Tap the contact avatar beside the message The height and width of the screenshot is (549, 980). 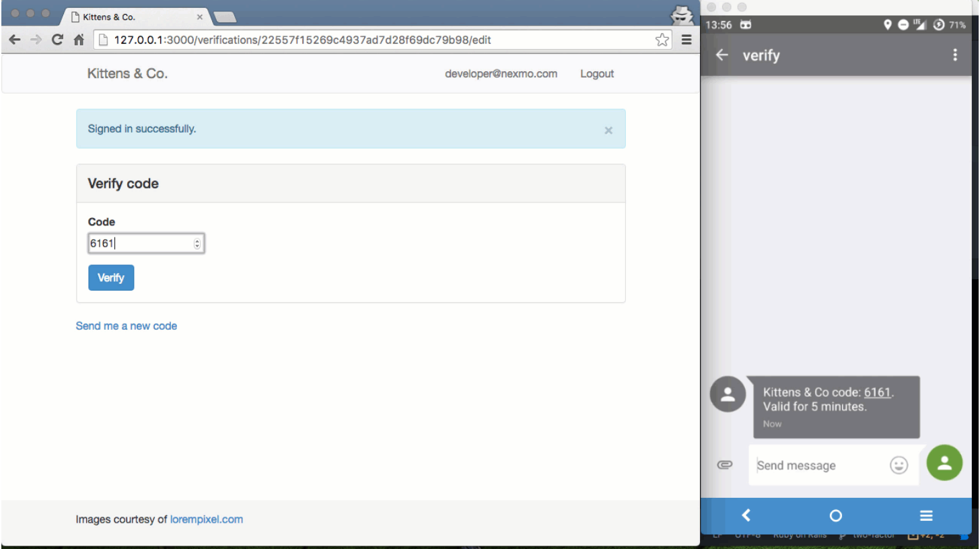(x=728, y=394)
